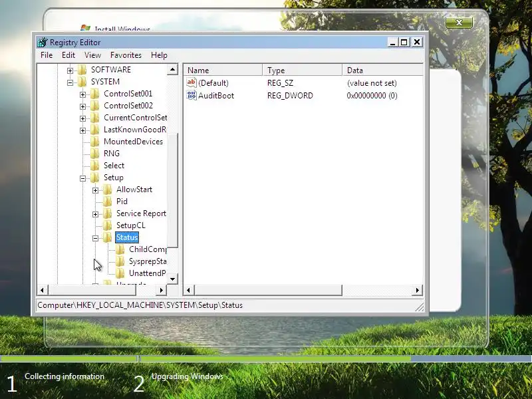Open the Help menu
This screenshot has width=532, height=399.
click(x=159, y=55)
